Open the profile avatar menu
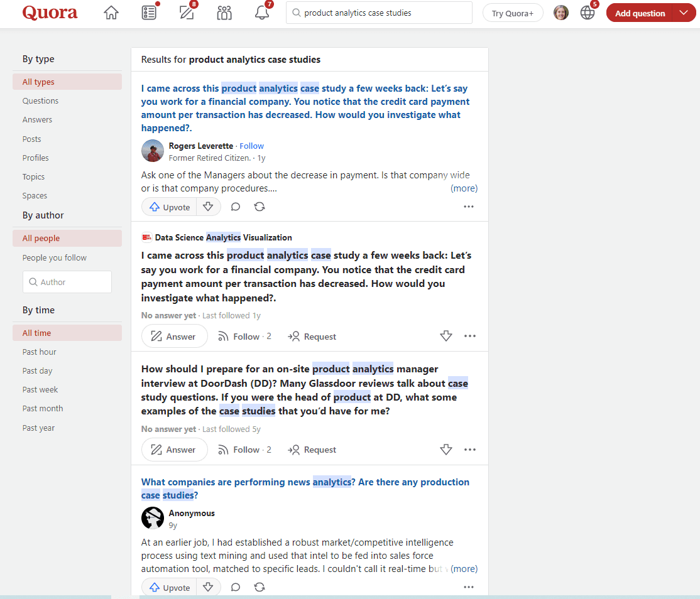Viewport: 700px width, 599px height. [x=561, y=13]
